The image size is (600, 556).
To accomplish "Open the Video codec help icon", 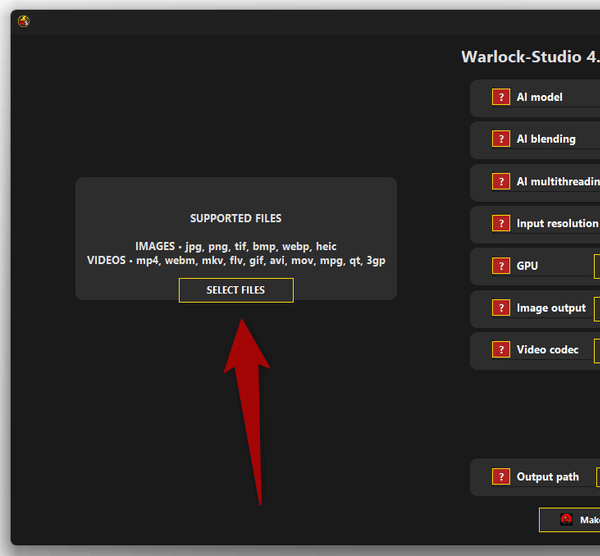I will click(501, 350).
